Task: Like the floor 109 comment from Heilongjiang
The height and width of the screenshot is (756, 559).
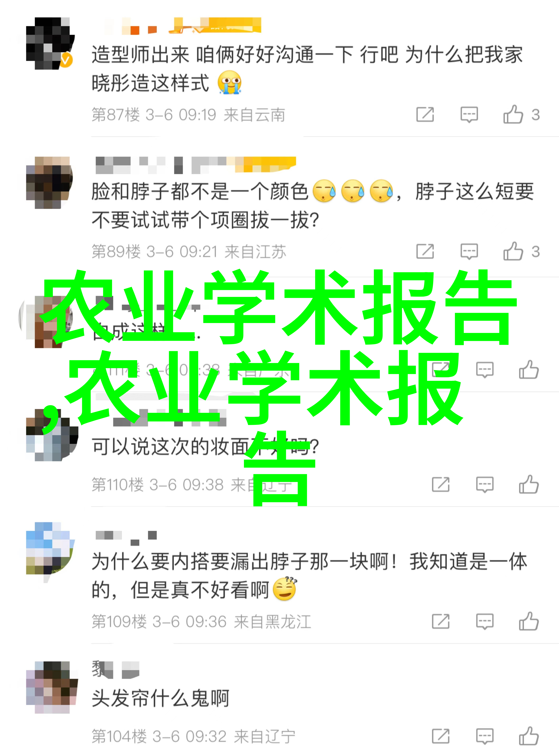Action: click(528, 621)
